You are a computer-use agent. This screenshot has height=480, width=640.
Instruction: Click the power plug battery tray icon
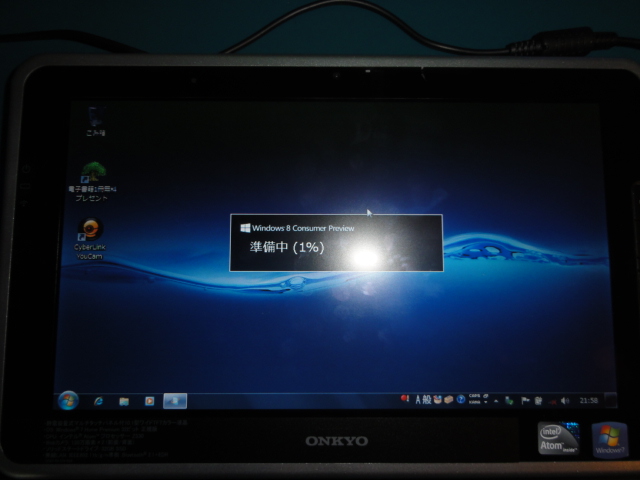click(538, 400)
